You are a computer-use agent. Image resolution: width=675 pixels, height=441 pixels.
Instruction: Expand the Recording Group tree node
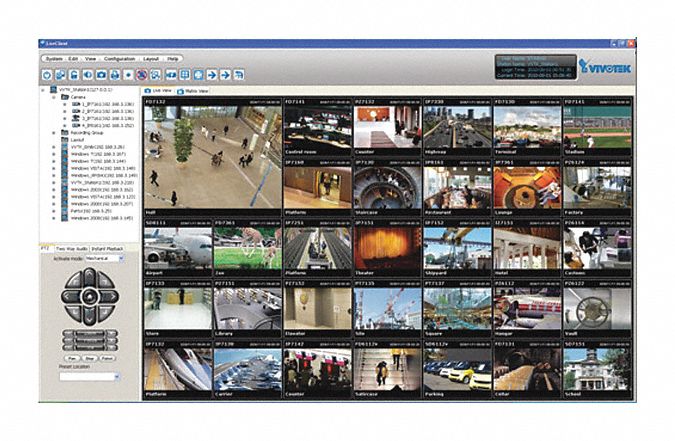tap(52, 132)
